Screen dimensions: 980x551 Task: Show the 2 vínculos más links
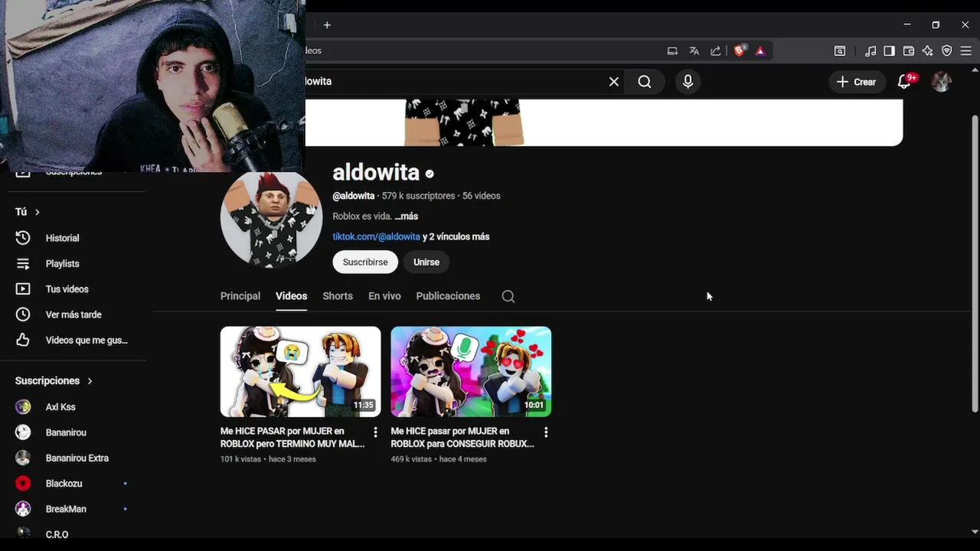[456, 237]
